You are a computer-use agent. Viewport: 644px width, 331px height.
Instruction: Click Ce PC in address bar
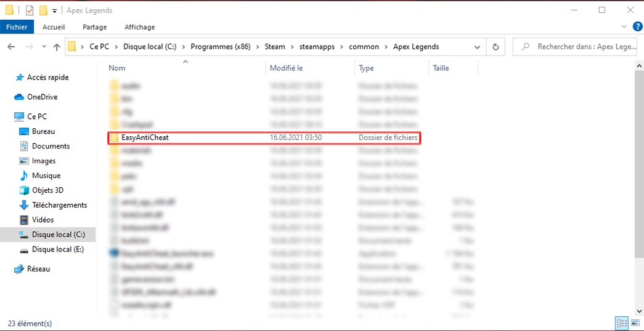pyautogui.click(x=99, y=47)
